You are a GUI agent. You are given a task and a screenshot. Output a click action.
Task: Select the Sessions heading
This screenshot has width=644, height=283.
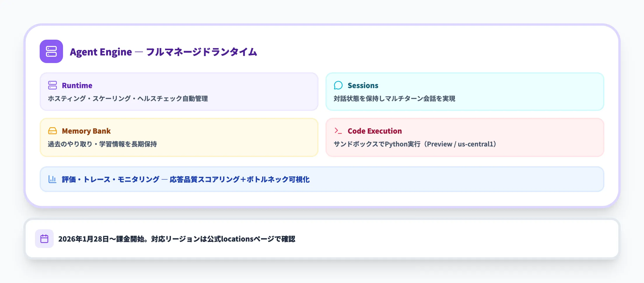[363, 85]
